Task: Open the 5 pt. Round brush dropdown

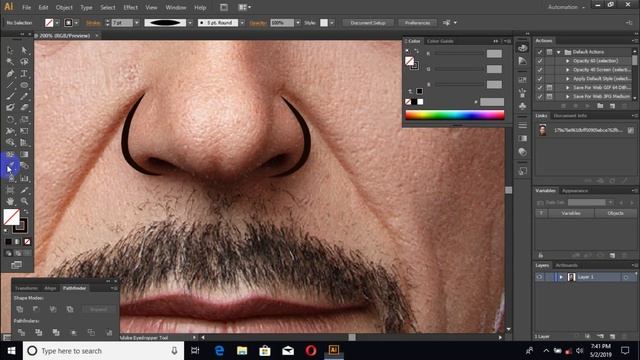Action: coord(242,23)
